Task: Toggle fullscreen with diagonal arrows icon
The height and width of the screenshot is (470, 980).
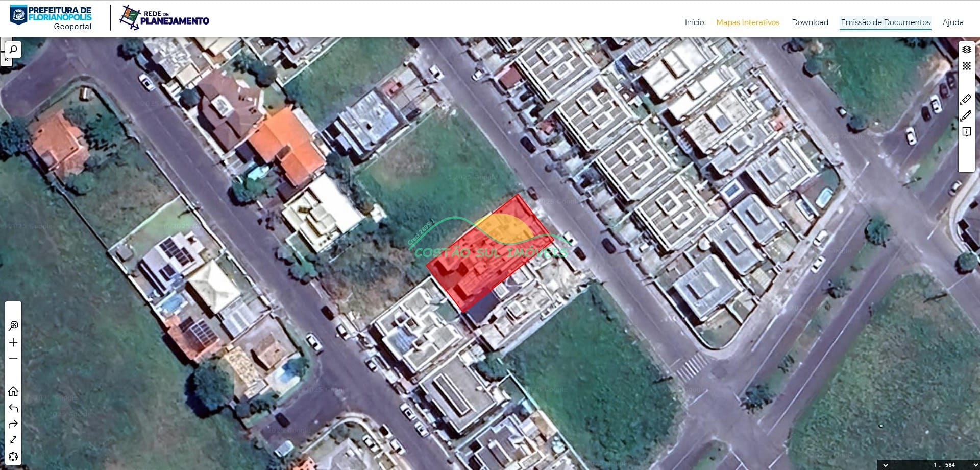Action: pos(13,440)
